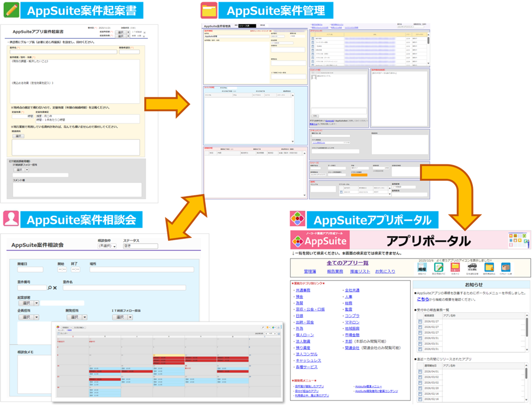Open the 起案部署 選択 dropdown
The width and height of the screenshot is (532, 406).
(27, 303)
